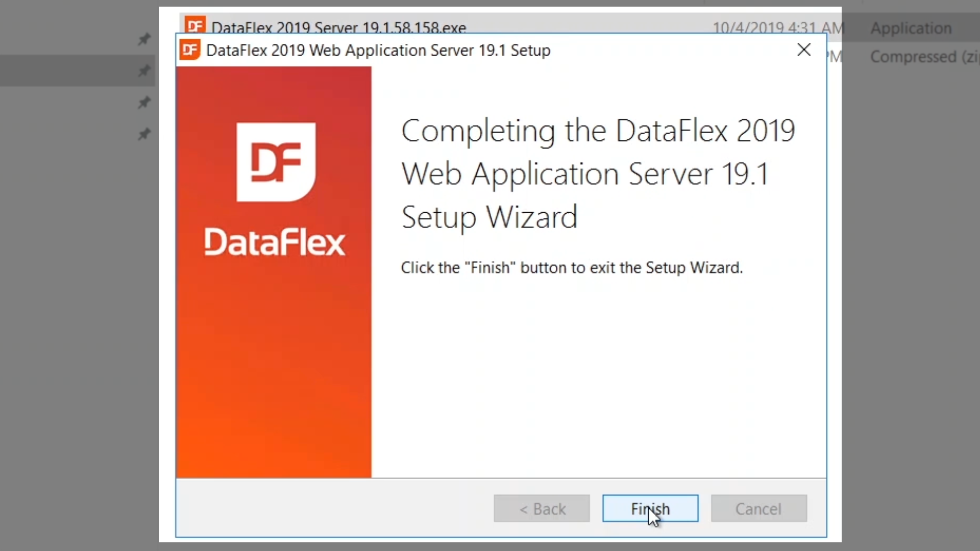This screenshot has width=980, height=551.
Task: Click the second pin icon in the sidebar
Action: coord(144,70)
